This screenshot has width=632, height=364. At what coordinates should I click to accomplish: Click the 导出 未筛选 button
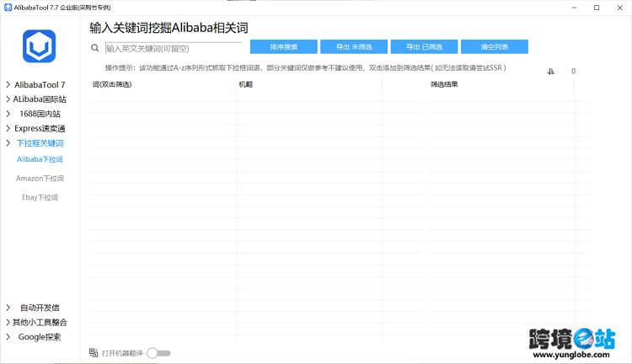tap(354, 46)
